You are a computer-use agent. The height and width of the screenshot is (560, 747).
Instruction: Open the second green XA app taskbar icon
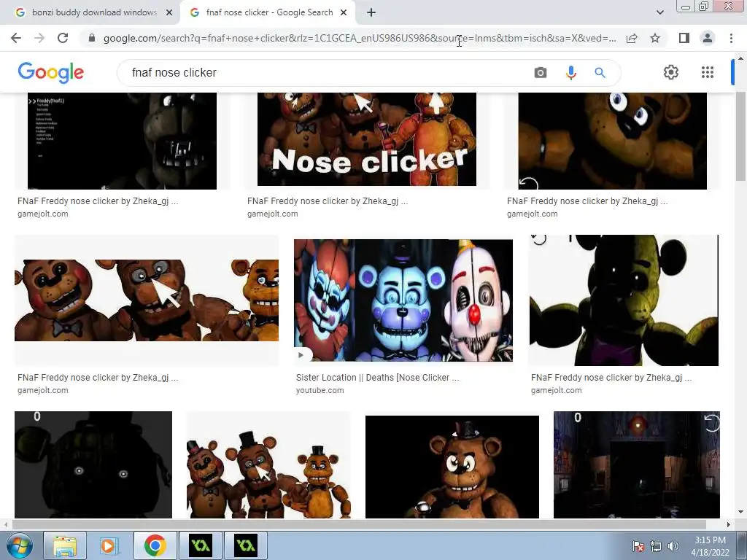245,545
